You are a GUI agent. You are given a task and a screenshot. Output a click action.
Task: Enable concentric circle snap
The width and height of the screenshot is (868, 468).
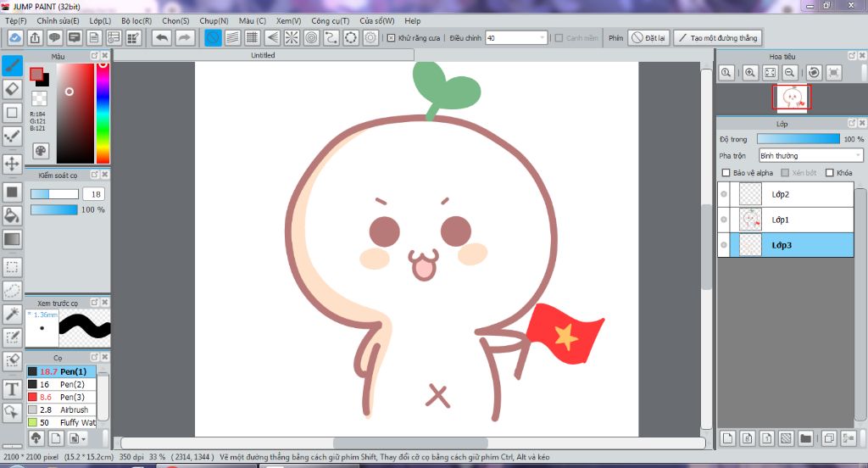point(312,37)
